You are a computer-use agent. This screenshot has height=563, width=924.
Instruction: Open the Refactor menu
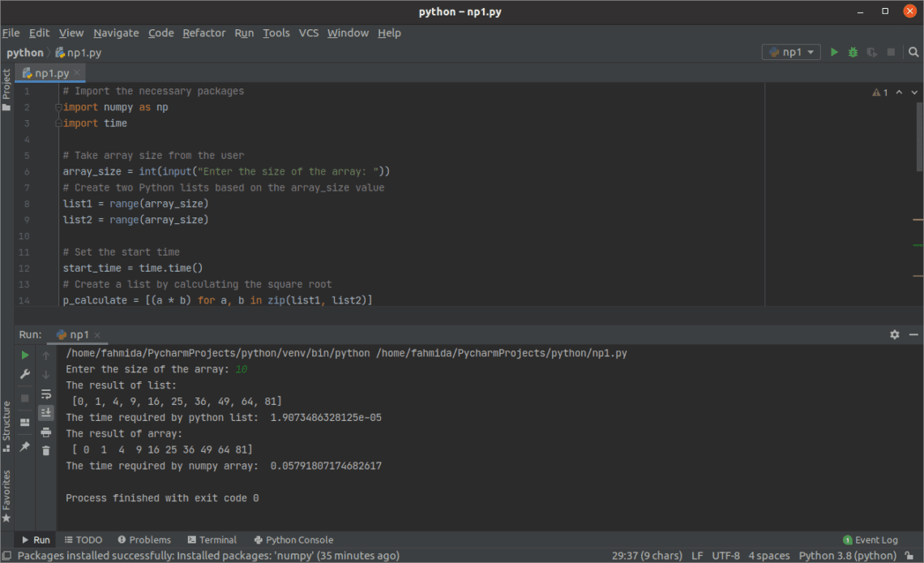[x=203, y=32]
